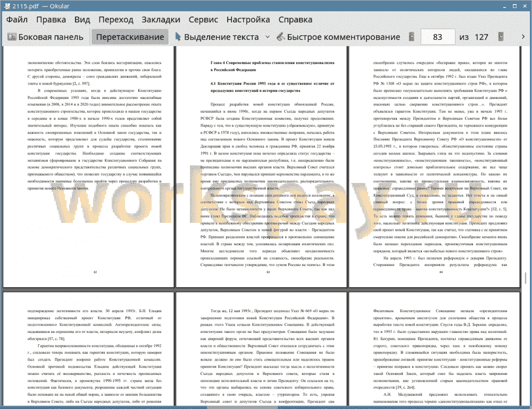Expand the selection tool dropdown arrow

pyautogui.click(x=268, y=37)
